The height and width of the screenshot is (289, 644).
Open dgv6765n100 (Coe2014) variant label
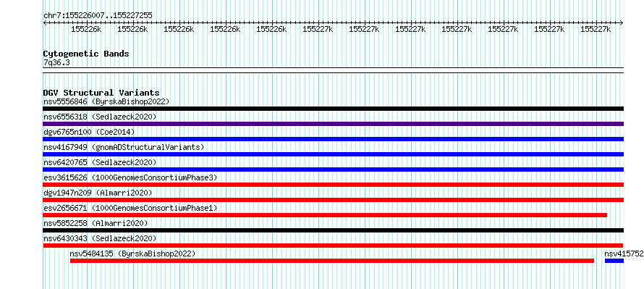[x=89, y=132]
